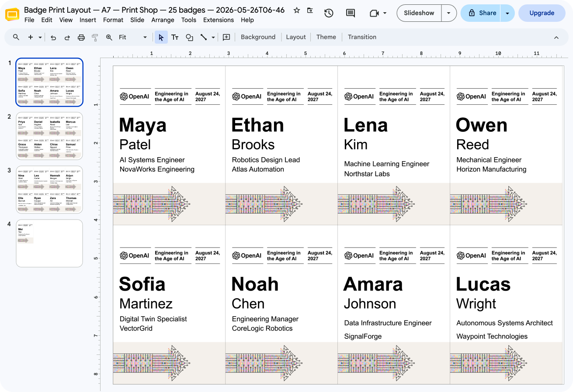Click the name "Lucas" on the slide
This screenshot has height=392, width=573.
(483, 284)
